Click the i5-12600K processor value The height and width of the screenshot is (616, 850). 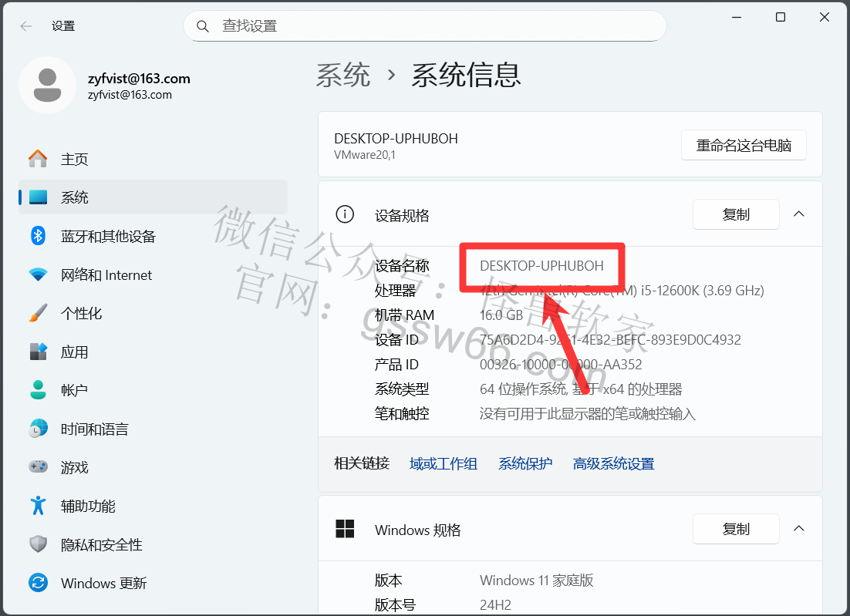pyautogui.click(x=622, y=291)
